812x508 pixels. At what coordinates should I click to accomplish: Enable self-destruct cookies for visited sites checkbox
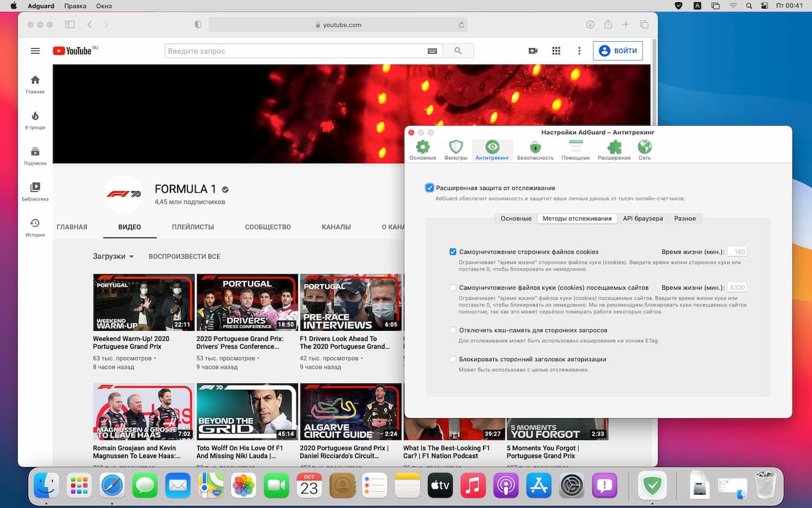point(453,287)
